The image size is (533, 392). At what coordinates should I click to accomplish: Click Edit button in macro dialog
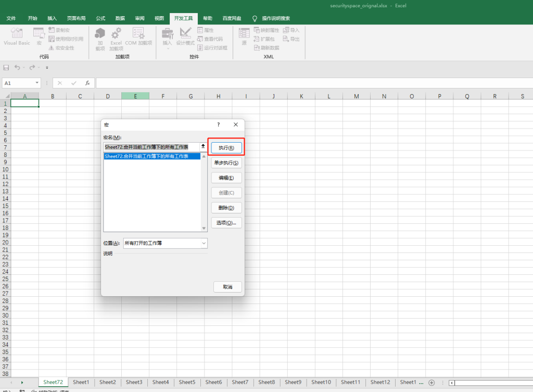click(226, 178)
